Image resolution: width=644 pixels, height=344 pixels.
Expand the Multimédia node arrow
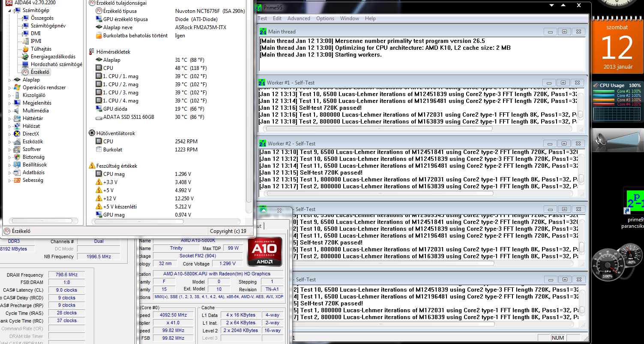pyautogui.click(x=10, y=111)
